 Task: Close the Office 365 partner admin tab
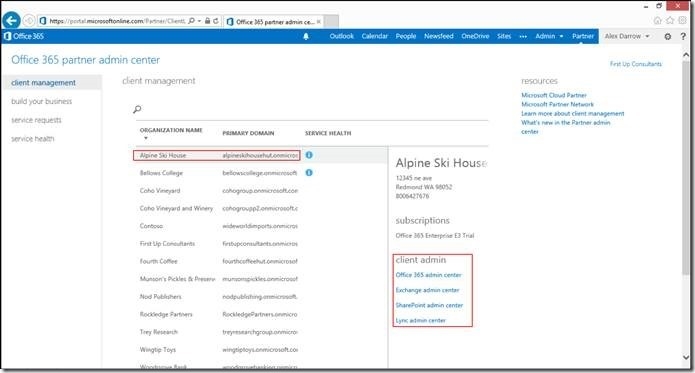click(319, 21)
